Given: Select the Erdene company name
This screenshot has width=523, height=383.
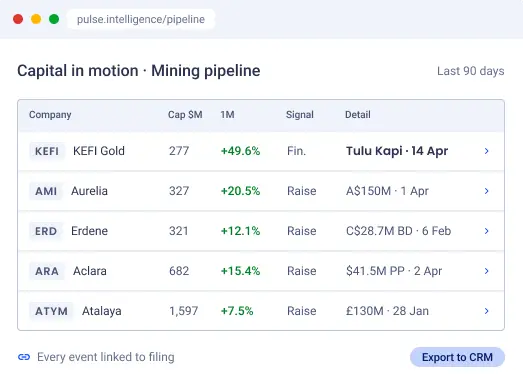Looking at the screenshot, I should coord(89,231).
